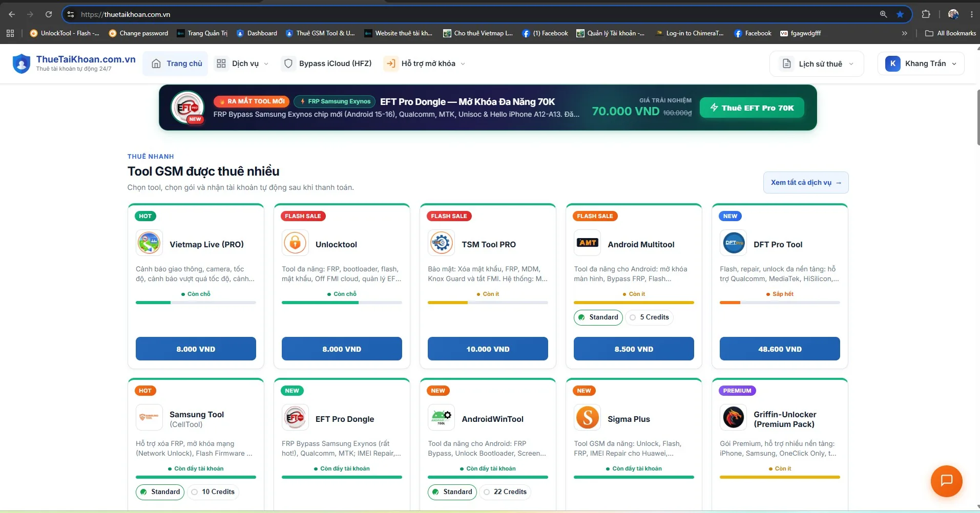
Task: Open the Khang Trần account dropdown
Action: click(x=921, y=63)
